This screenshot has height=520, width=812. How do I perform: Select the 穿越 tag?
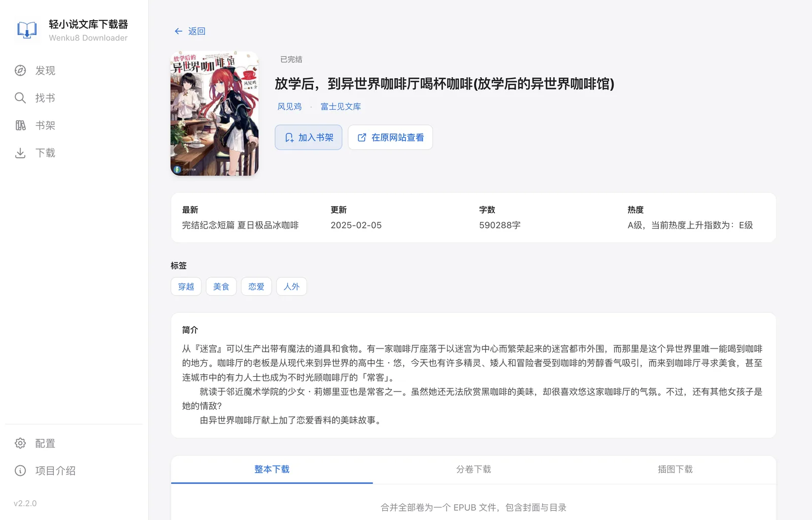click(186, 286)
